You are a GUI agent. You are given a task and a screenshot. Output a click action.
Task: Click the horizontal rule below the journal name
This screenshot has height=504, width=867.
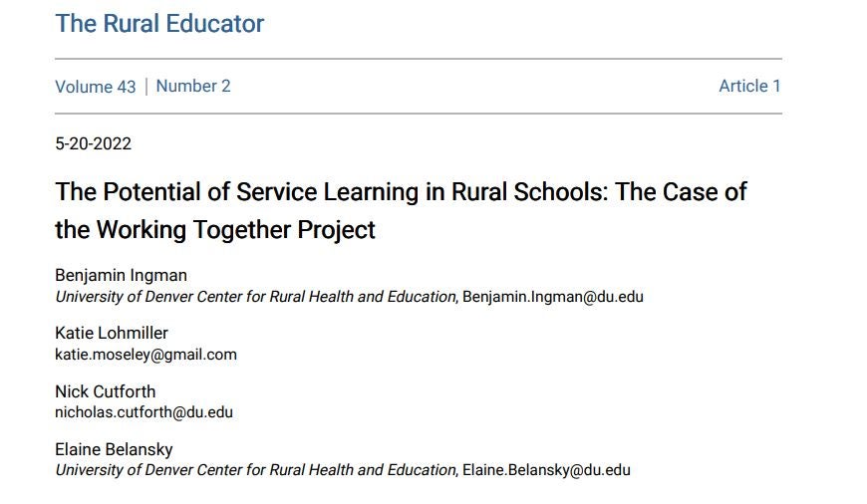pos(419,59)
